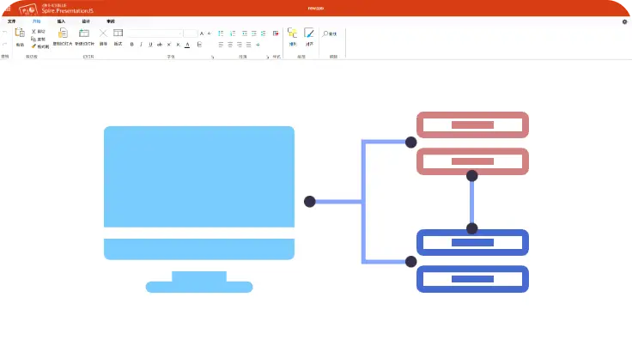Increase font size with large A
This screenshot has width=632, height=364.
point(202,33)
